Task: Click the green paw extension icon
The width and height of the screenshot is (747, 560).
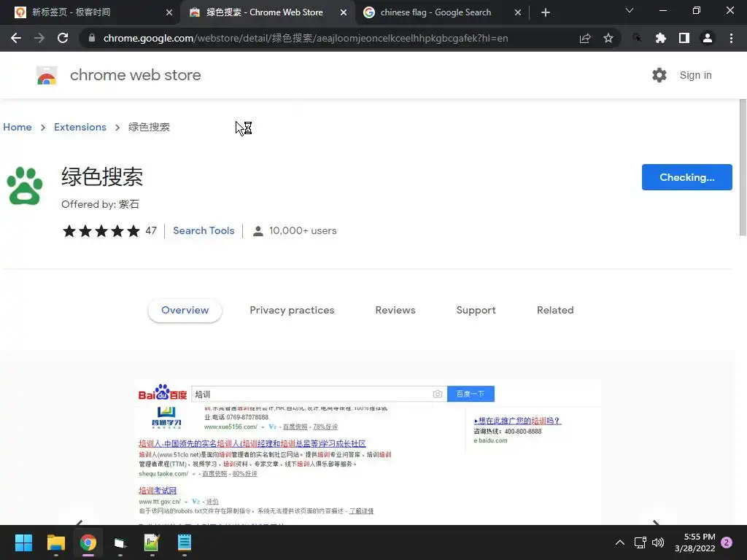Action: pyautogui.click(x=24, y=186)
